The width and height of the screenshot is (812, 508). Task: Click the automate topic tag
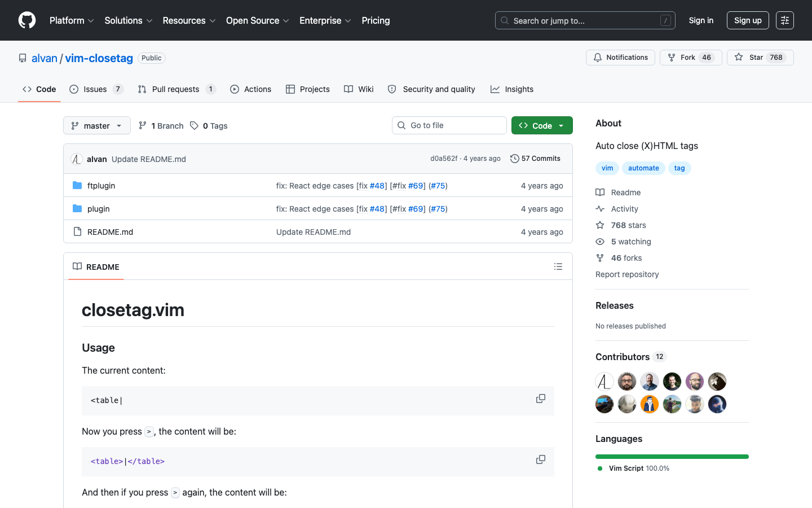coord(643,168)
